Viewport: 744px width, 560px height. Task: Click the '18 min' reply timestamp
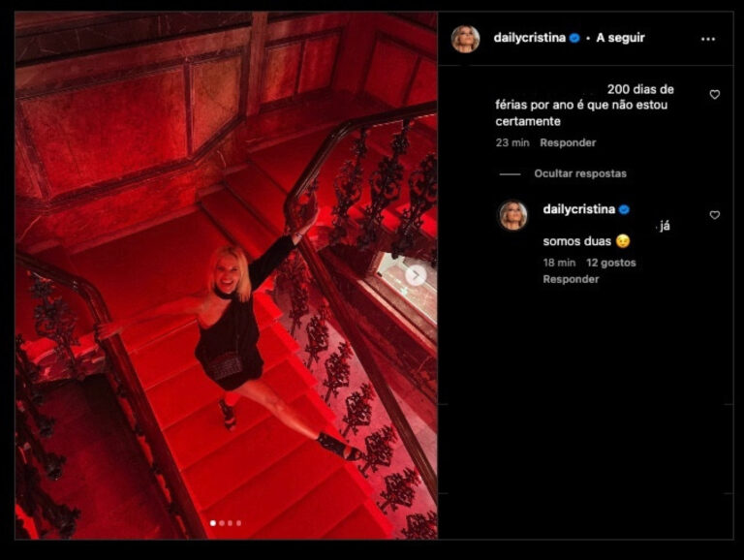pos(559,263)
